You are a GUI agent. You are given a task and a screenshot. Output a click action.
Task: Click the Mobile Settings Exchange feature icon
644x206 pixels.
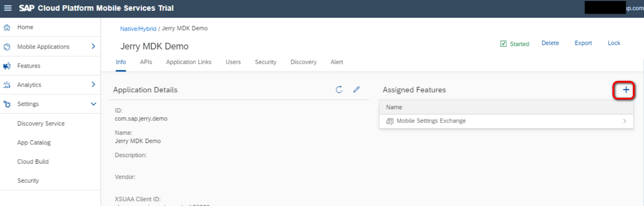coord(390,121)
